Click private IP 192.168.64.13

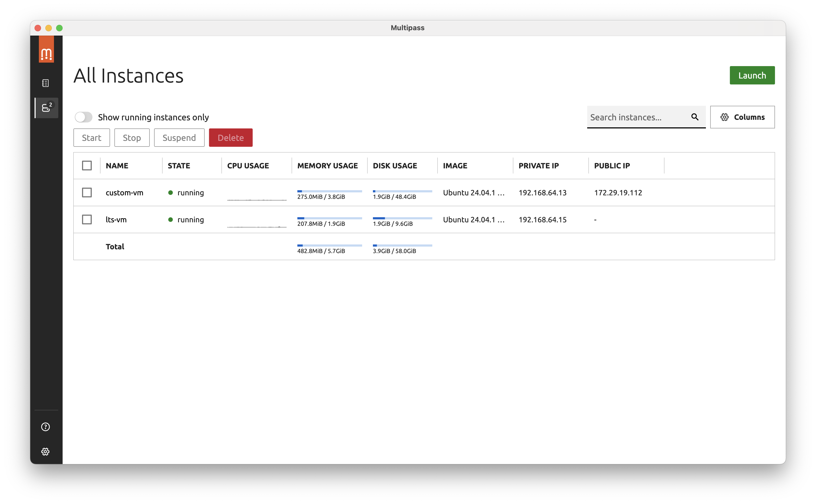[x=543, y=193]
